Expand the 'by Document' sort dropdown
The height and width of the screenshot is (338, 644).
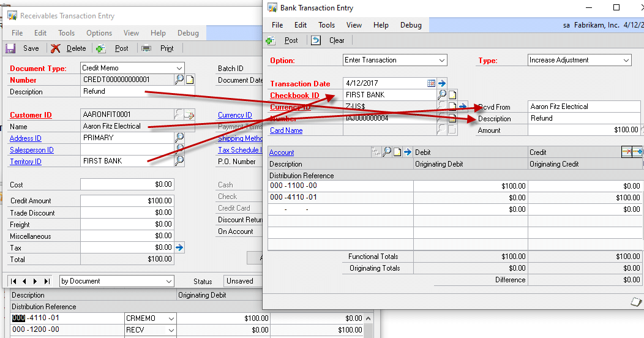click(x=169, y=281)
